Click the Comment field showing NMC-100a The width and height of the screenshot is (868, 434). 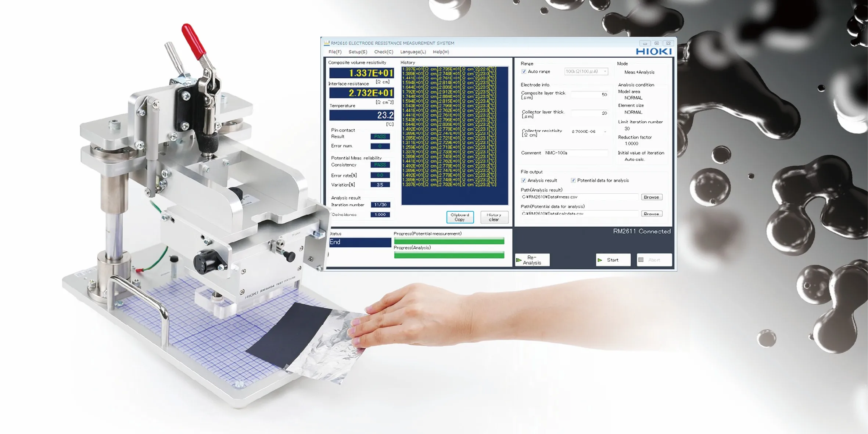coord(575,153)
